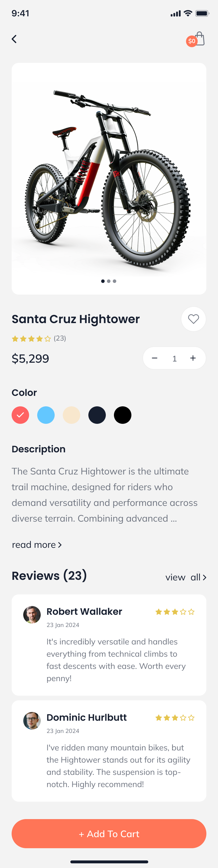Choose the beige color swatch

tap(72, 415)
